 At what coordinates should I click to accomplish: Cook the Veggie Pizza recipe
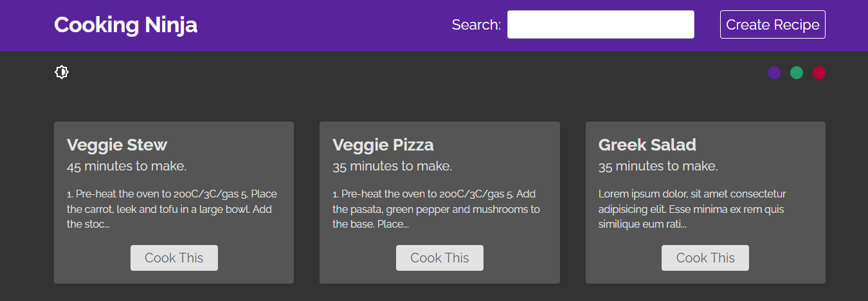[440, 258]
